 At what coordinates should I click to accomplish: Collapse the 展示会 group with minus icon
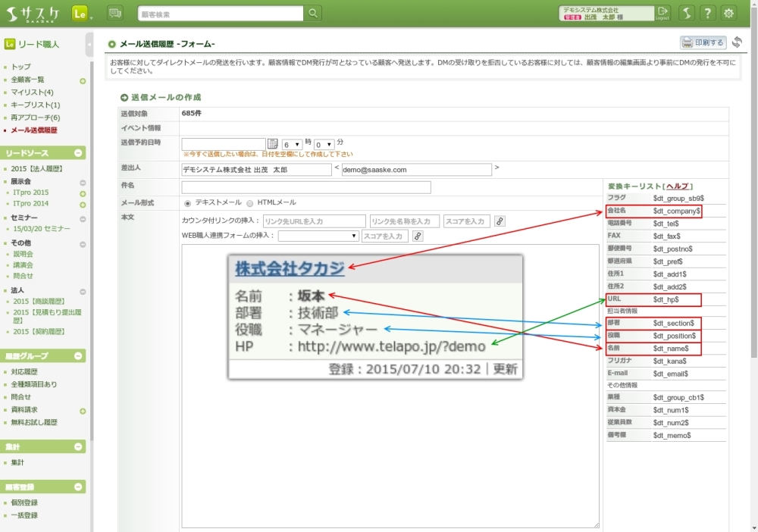coord(83,183)
